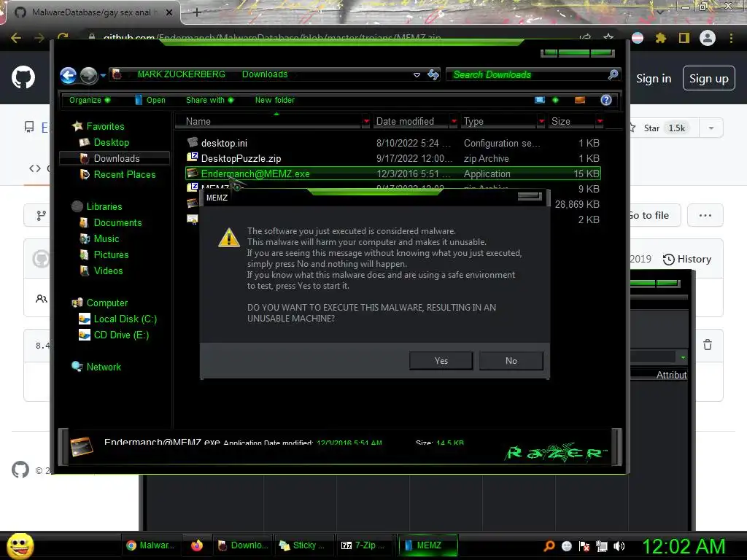Click Sign in on the GitHub page

[654, 79]
